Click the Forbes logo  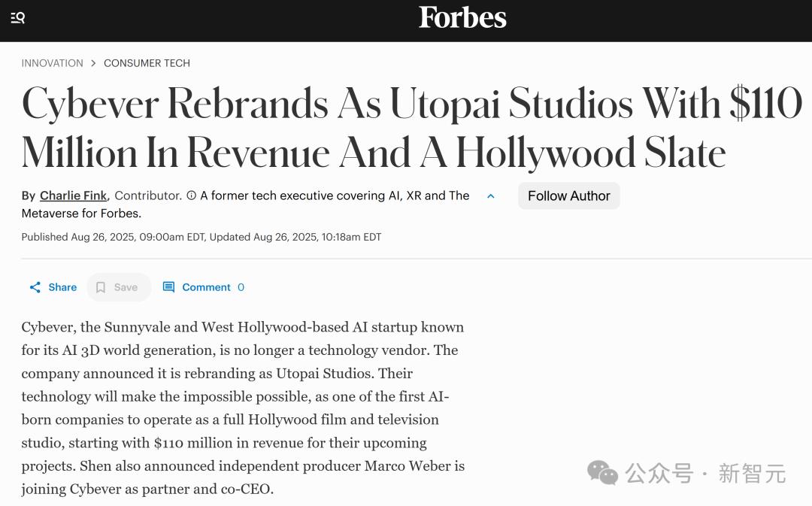coord(462,17)
